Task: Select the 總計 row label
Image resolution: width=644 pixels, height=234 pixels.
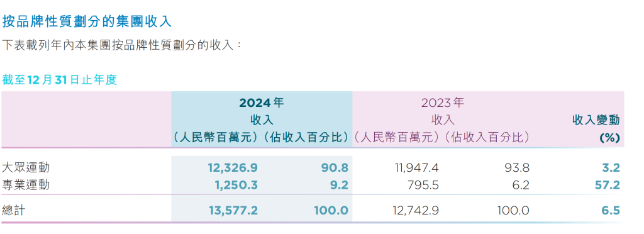Action: click(x=14, y=211)
